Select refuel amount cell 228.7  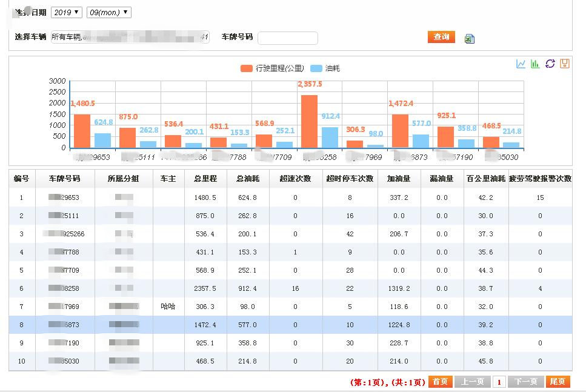(399, 343)
